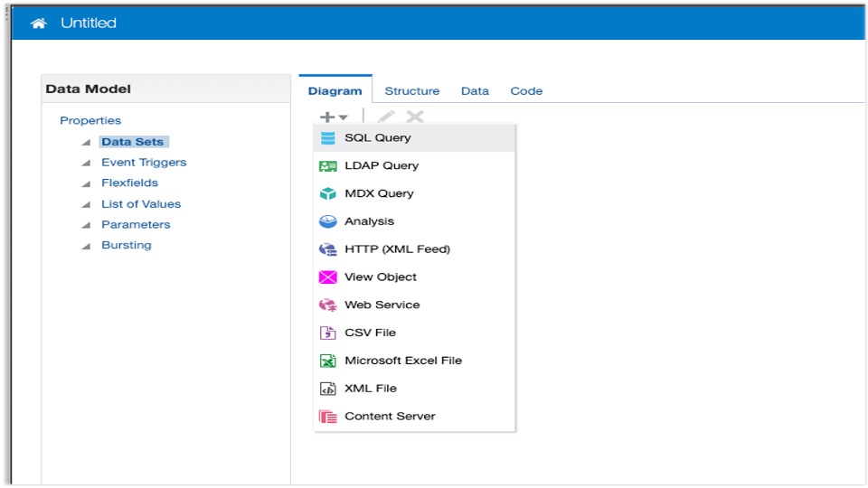Click the XML File icon
This screenshot has width=868, height=488.
coord(327,389)
